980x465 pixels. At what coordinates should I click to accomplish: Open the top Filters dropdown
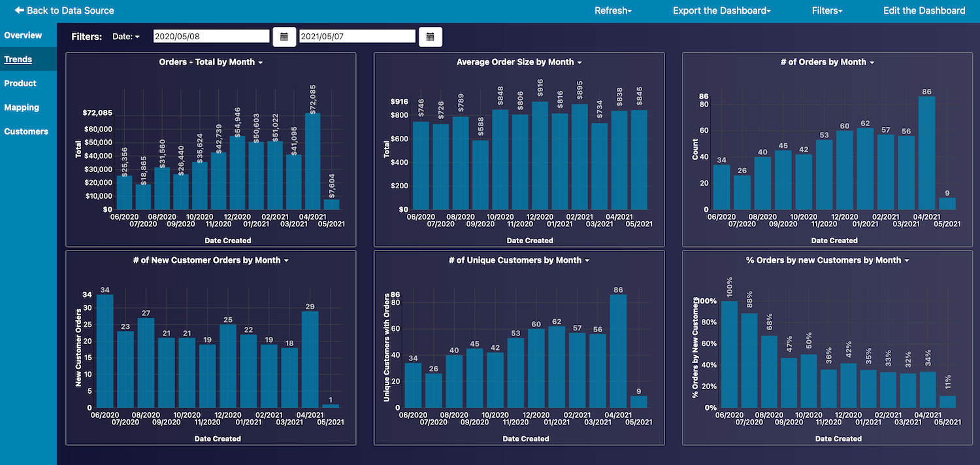pos(826,10)
